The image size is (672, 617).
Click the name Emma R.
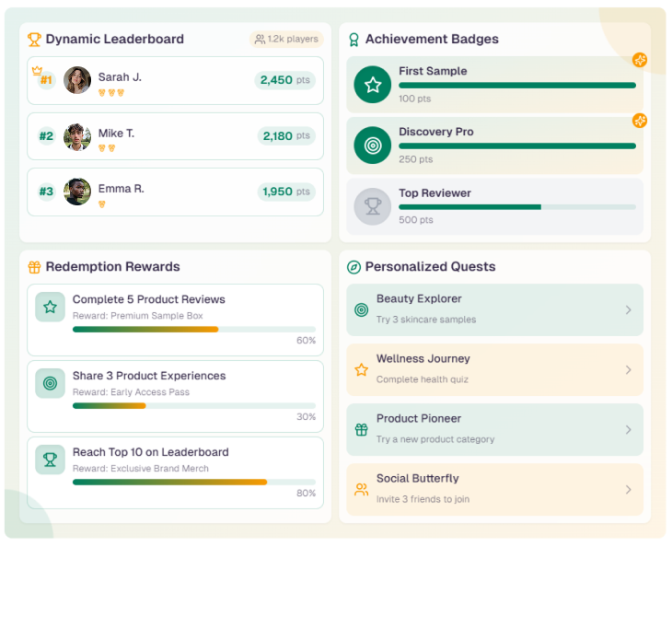pyautogui.click(x=121, y=189)
